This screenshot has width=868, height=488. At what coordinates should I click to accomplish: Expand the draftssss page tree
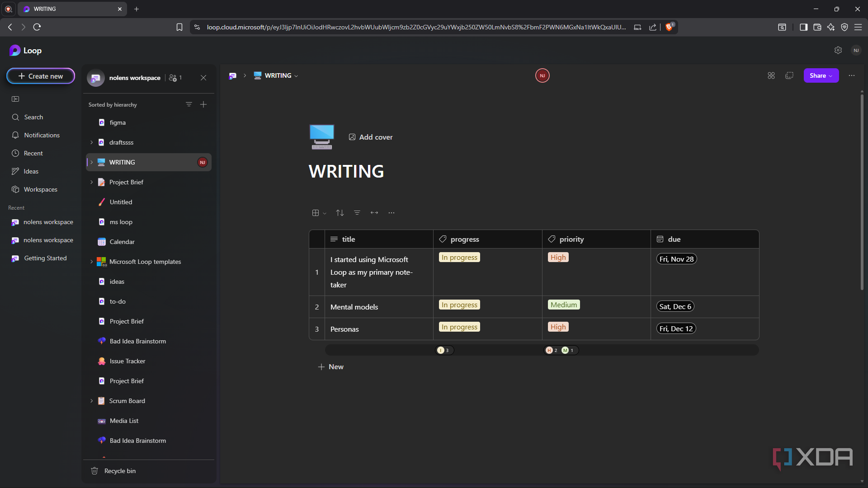pos(91,142)
